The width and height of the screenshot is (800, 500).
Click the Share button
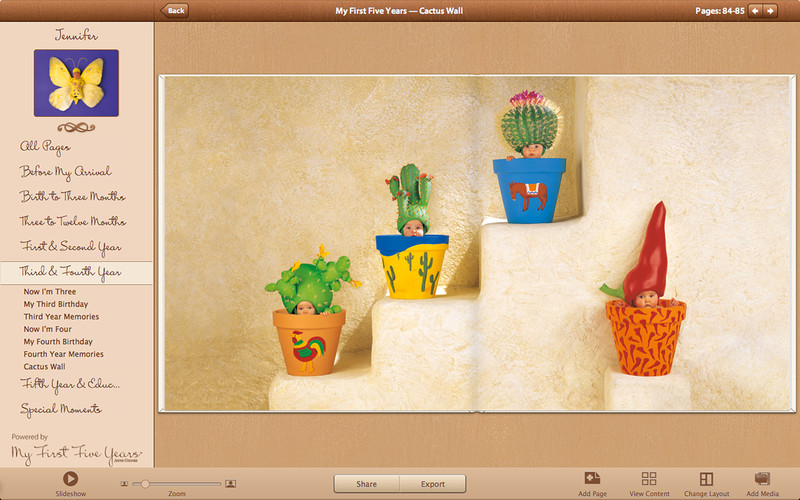coord(366,484)
